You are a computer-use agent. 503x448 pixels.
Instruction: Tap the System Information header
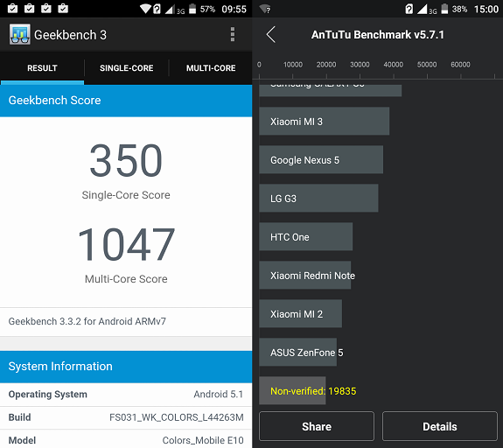tap(126, 367)
